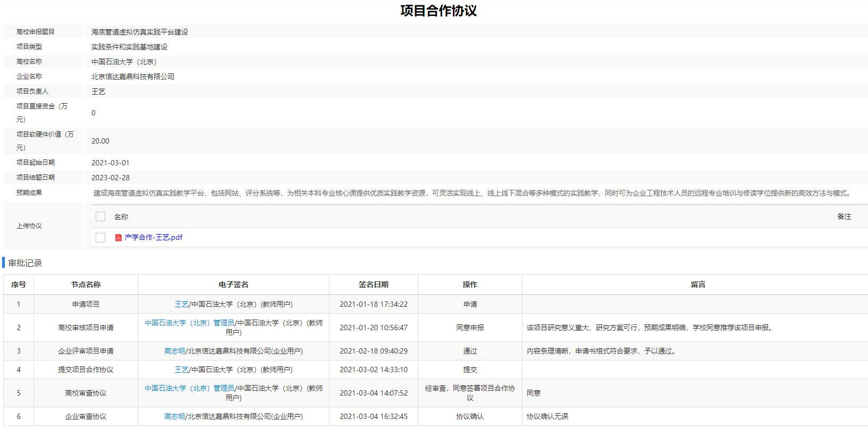This screenshot has height=428, width=868.
Task: Select the 操作 column header
Action: pos(470,285)
